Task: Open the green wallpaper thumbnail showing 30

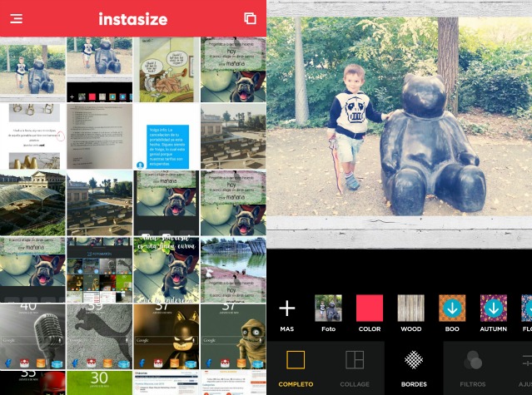Action: [99, 383]
